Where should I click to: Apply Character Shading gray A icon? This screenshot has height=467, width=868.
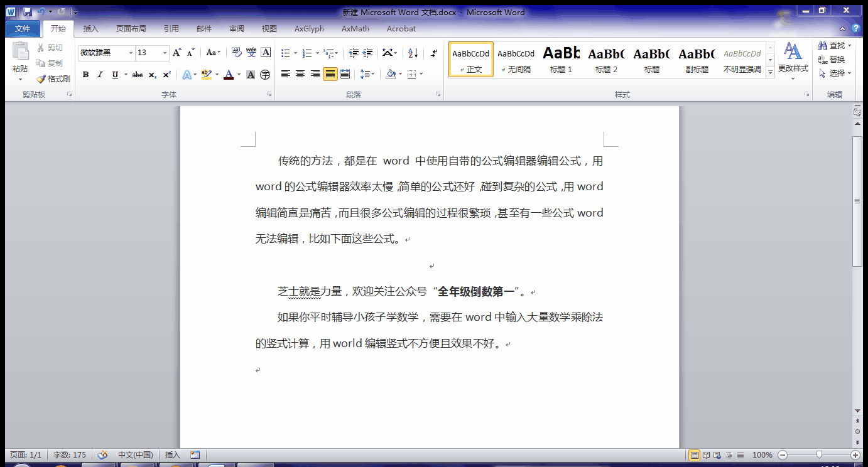point(251,75)
